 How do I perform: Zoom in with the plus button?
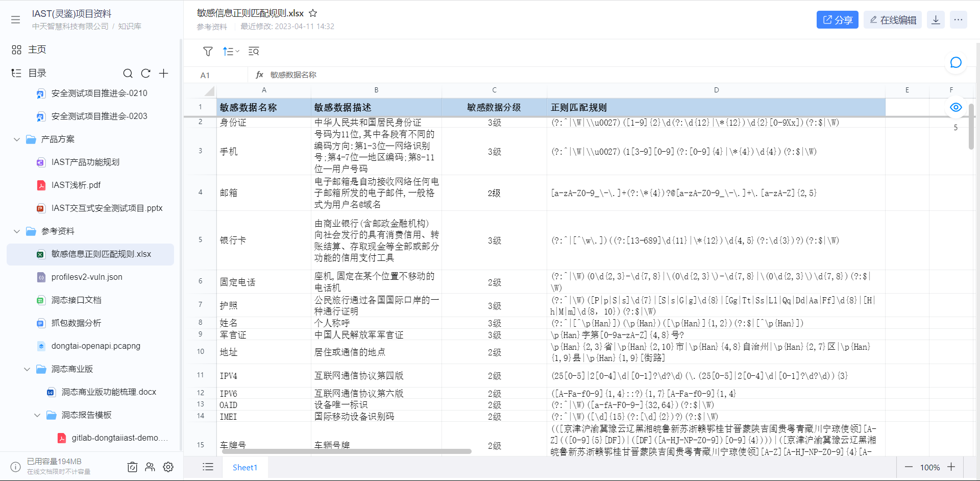click(951, 467)
